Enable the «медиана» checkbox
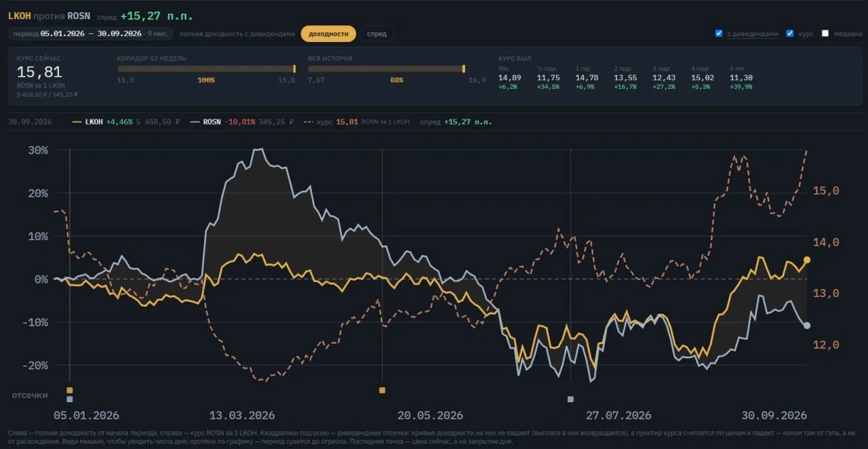 click(x=825, y=33)
